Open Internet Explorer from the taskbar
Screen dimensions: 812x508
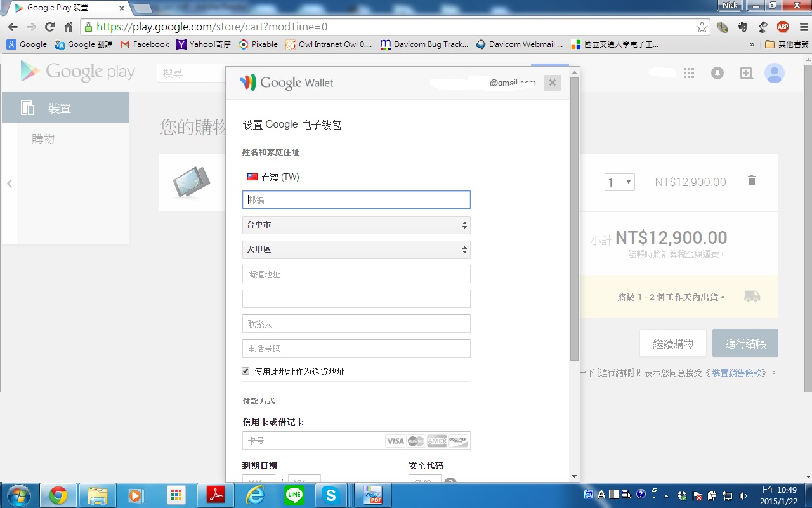tap(254, 495)
